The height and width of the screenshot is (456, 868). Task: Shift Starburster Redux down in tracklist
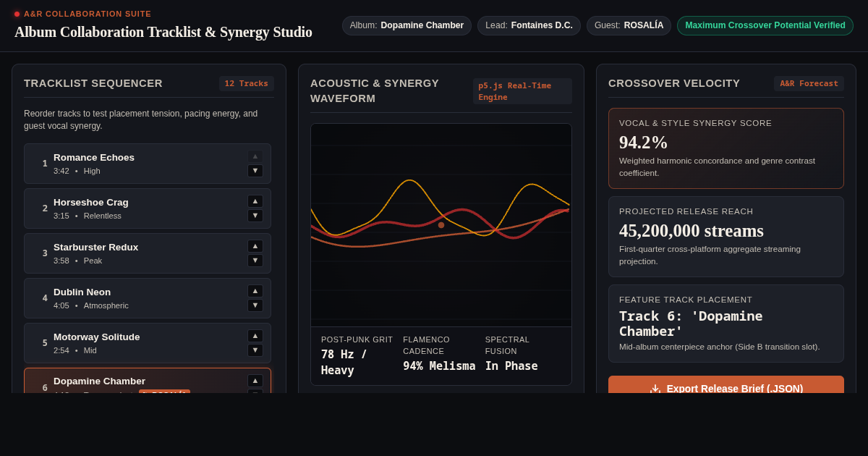click(255, 261)
